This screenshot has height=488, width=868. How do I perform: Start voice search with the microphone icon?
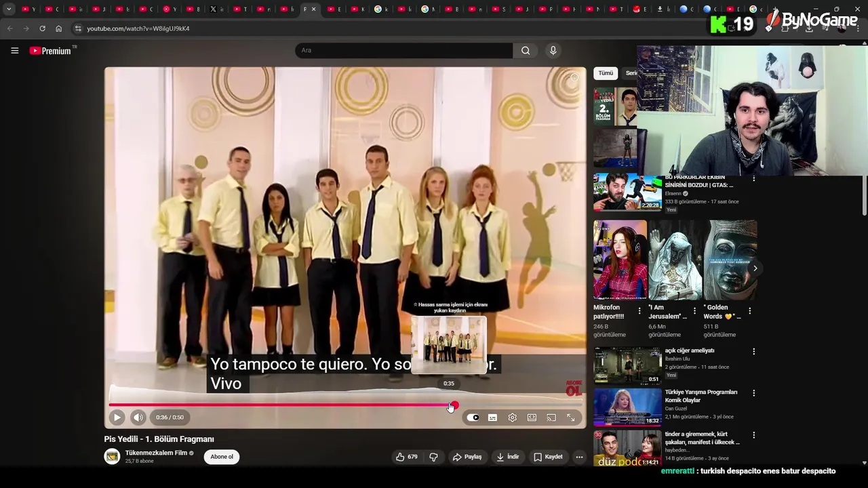point(553,50)
